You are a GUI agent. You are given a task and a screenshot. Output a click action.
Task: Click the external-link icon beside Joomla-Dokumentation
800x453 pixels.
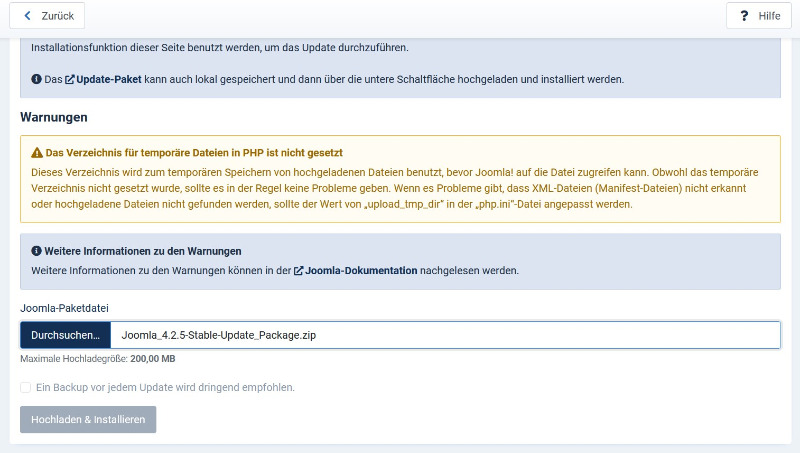(x=298, y=271)
